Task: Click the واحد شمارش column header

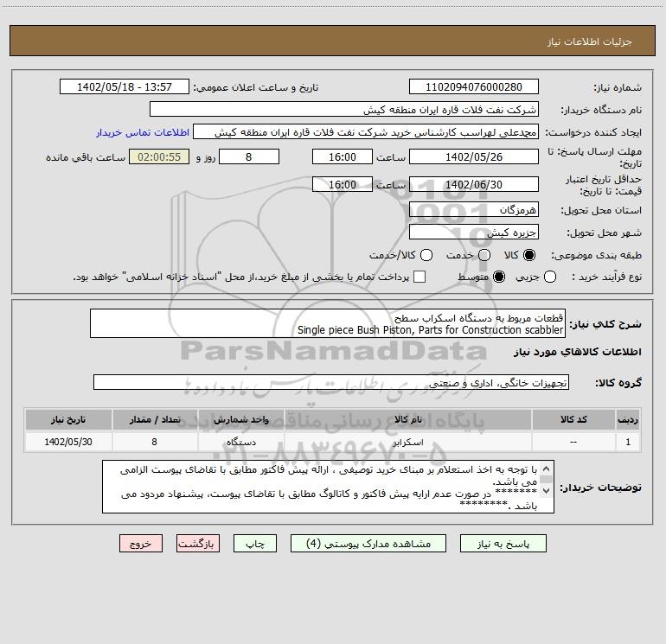Action: click(240, 419)
